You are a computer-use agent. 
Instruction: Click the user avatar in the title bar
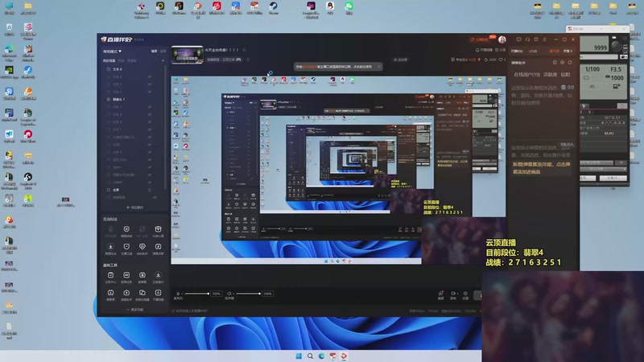502,39
